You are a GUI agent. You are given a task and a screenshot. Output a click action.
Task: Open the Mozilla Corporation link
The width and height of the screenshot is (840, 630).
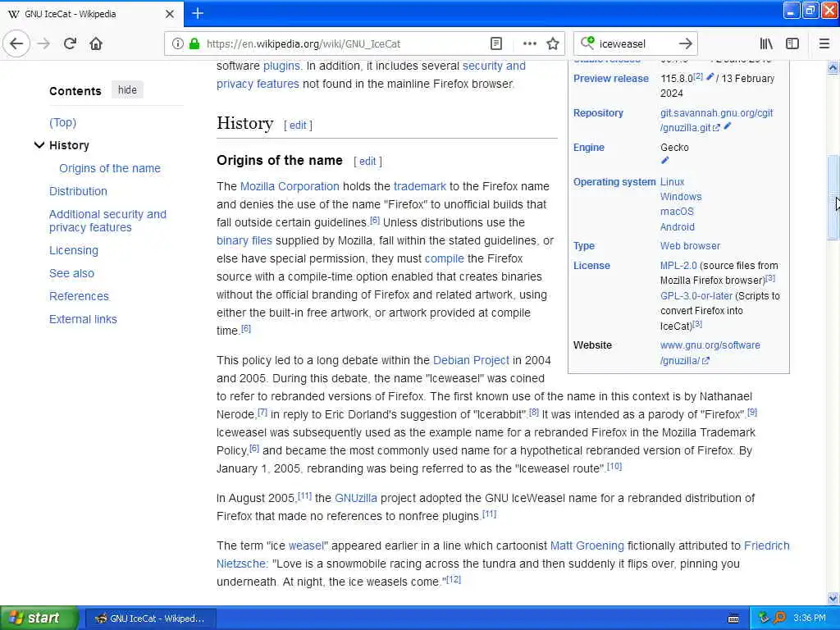(x=290, y=186)
